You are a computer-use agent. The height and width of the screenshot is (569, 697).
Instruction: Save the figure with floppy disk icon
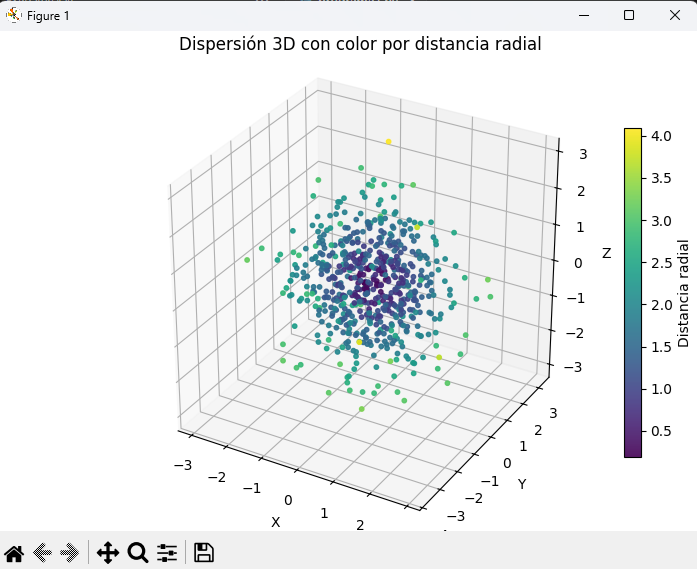click(204, 552)
